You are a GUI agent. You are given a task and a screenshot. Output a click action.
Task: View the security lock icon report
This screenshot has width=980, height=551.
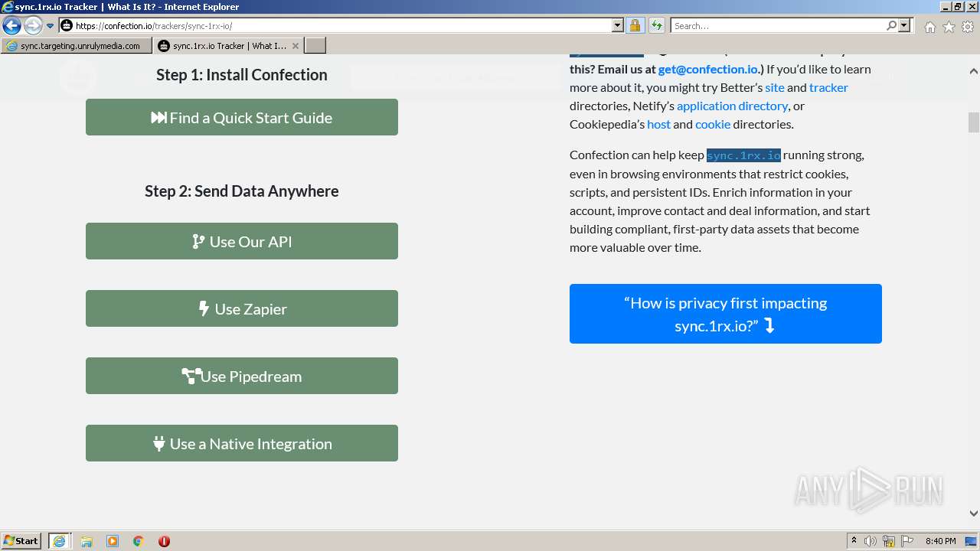pyautogui.click(x=635, y=26)
